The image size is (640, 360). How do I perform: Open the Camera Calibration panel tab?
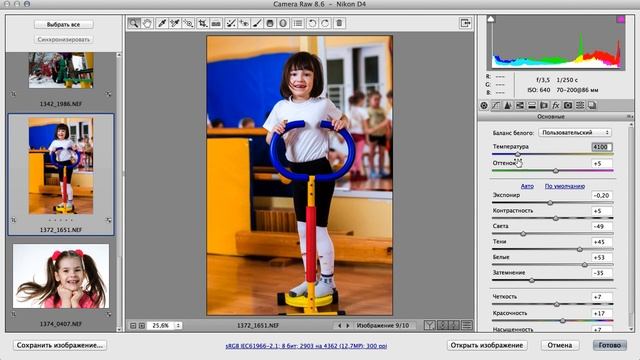[568, 105]
